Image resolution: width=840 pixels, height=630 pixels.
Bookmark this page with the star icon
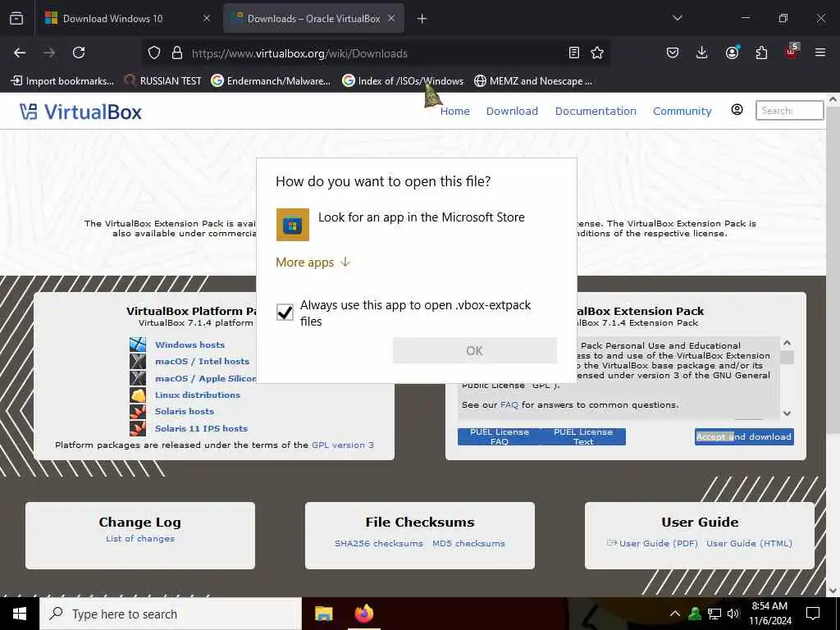597,52
